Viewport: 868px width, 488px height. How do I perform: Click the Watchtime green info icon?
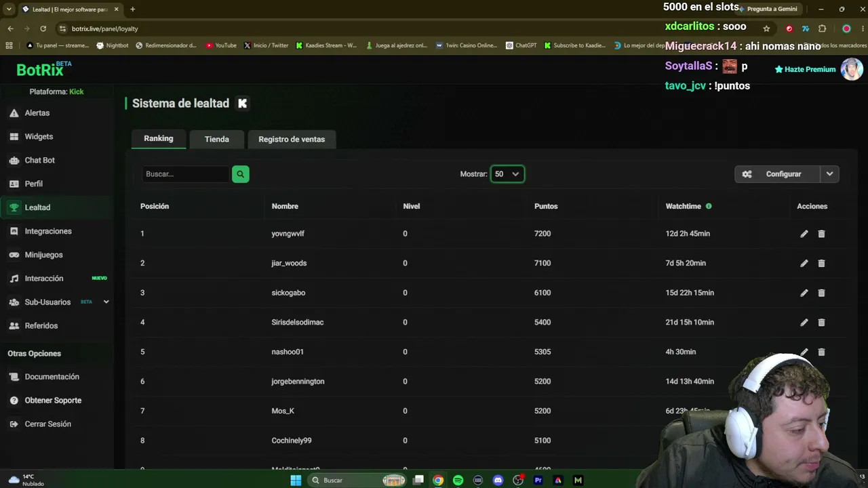(709, 206)
